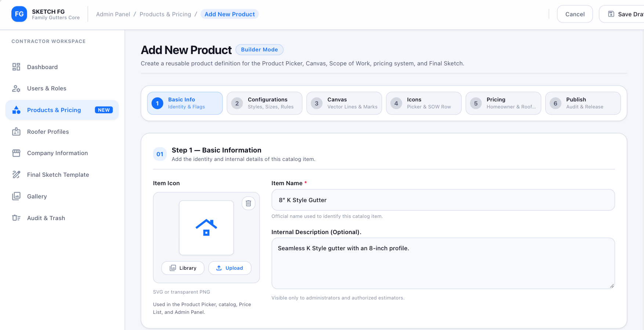Open Audit & Trash page
644x330 pixels.
[62, 218]
